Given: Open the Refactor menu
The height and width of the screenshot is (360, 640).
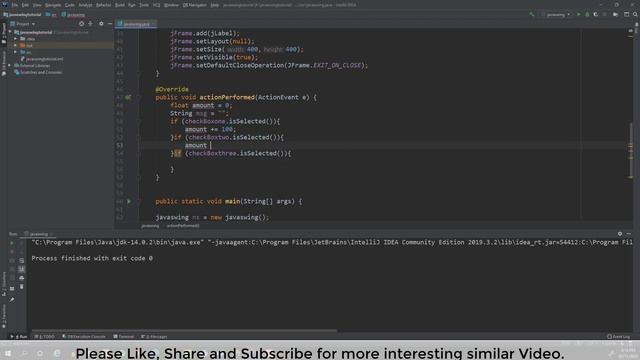Looking at the screenshot, I should coord(103,5).
